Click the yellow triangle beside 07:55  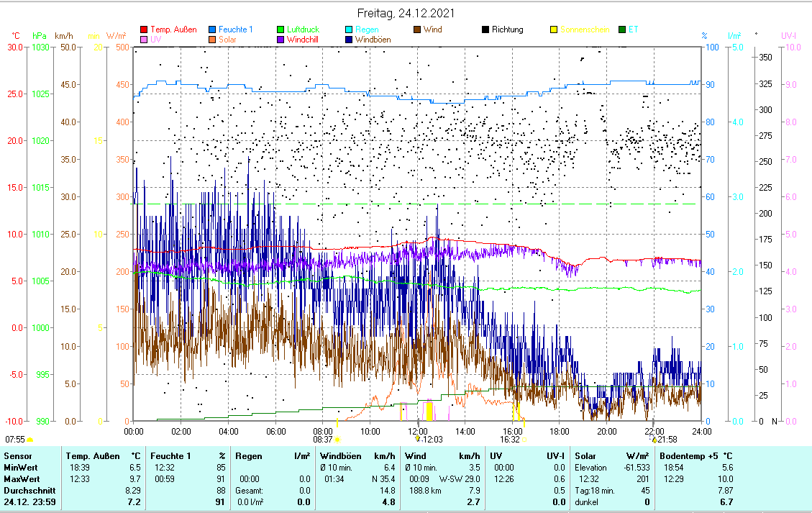coord(30,439)
